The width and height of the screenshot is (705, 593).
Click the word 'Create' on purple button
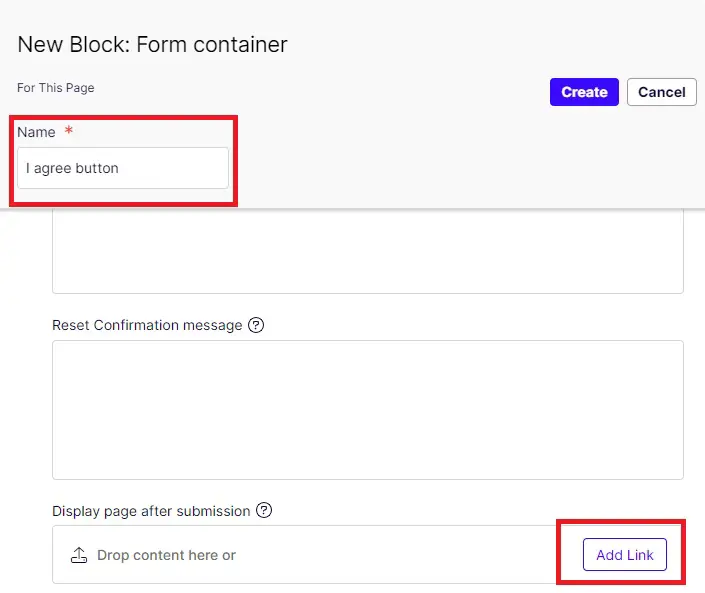[x=584, y=92]
